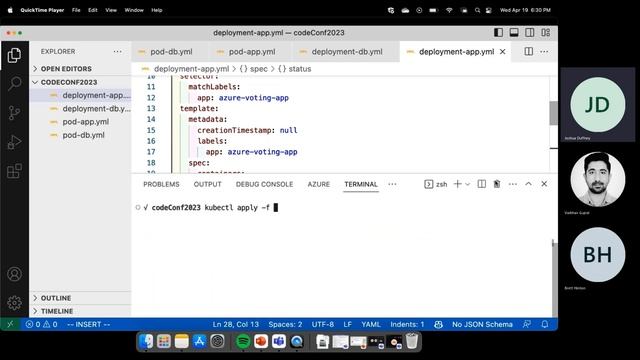Maximize the panel size with chevron
The image size is (640, 360).
click(528, 184)
